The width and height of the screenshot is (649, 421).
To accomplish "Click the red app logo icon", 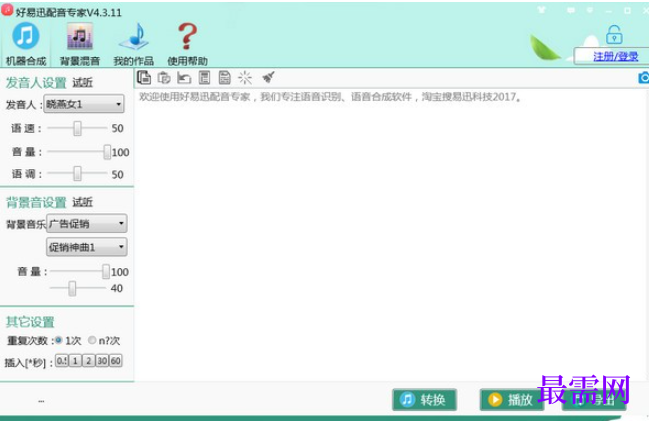I will (x=7, y=10).
